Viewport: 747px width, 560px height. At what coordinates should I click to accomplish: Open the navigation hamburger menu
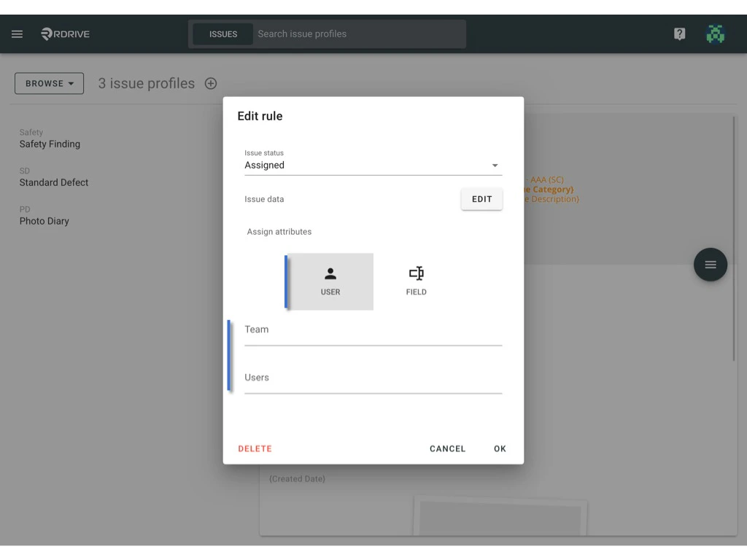pyautogui.click(x=17, y=34)
